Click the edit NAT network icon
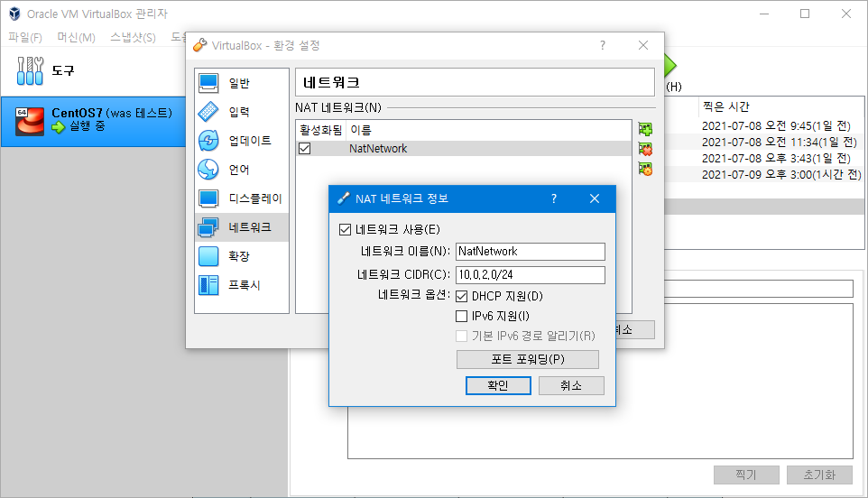The width and height of the screenshot is (868, 498). 645,169
